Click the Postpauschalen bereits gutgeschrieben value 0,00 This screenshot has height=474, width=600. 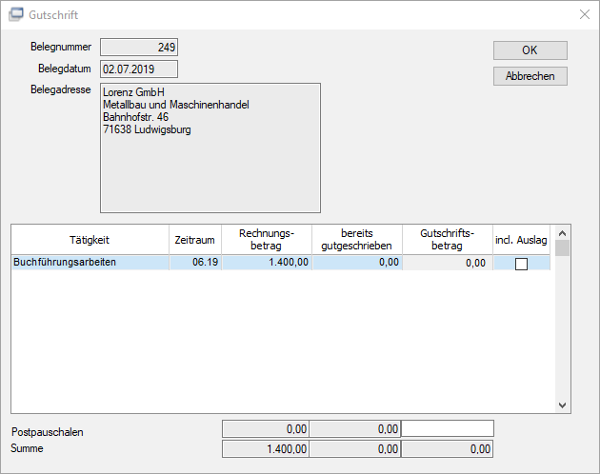[x=355, y=429]
